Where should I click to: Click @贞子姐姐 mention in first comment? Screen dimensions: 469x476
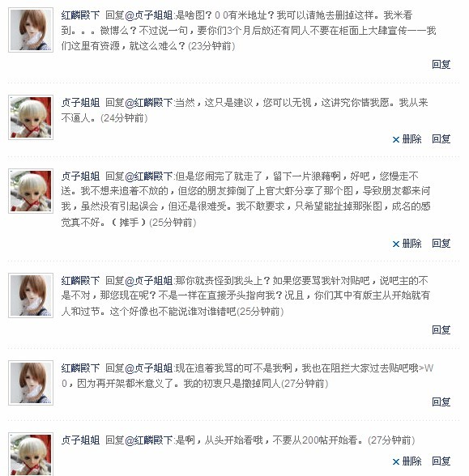point(148,15)
